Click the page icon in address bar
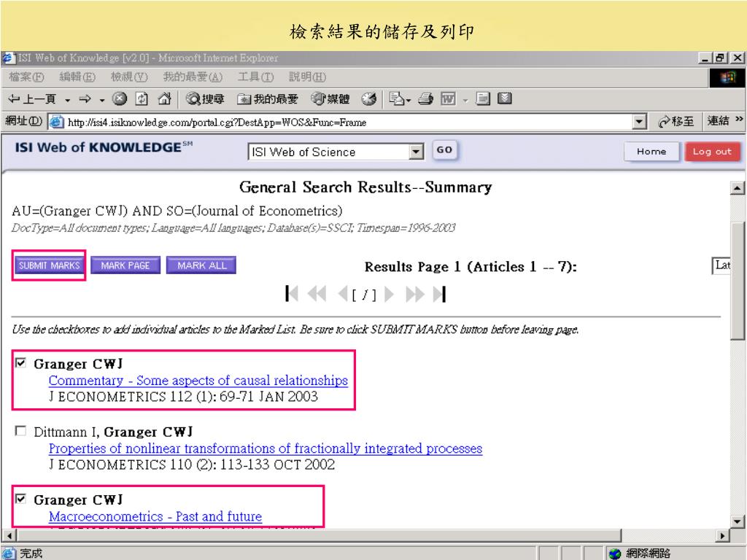The width and height of the screenshot is (747, 560). [57, 122]
